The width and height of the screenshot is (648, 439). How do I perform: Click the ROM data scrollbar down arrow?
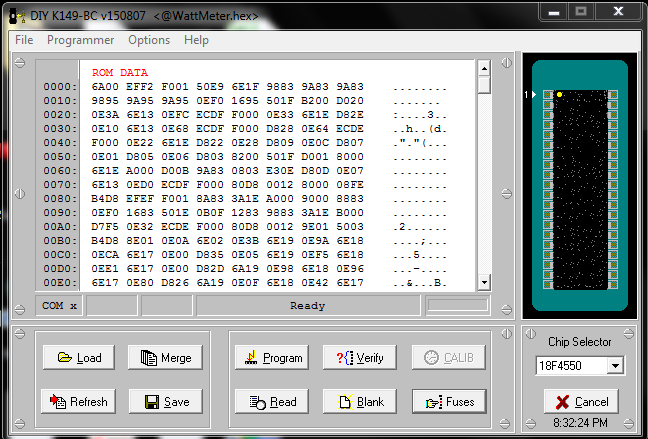coord(483,283)
